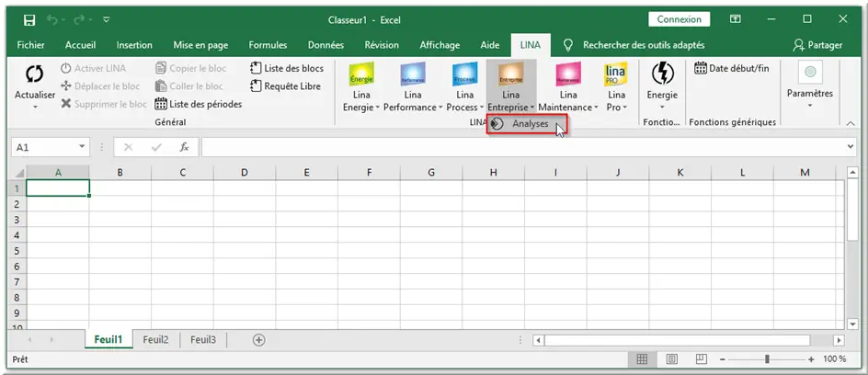Click Copier le bloc icon
This screenshot has width=868, height=375.
point(161,68)
